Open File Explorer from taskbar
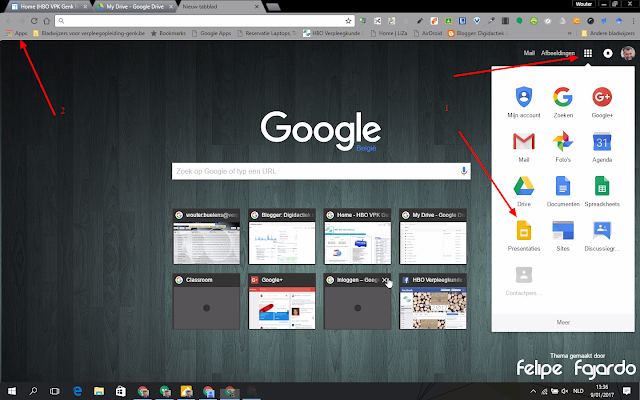640x400 pixels. (99, 391)
